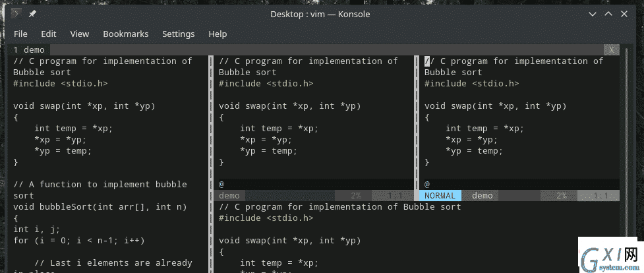The height and width of the screenshot is (273, 644).
Task: Click "int temp = *xp;" in left pane
Action: [x=74, y=129]
